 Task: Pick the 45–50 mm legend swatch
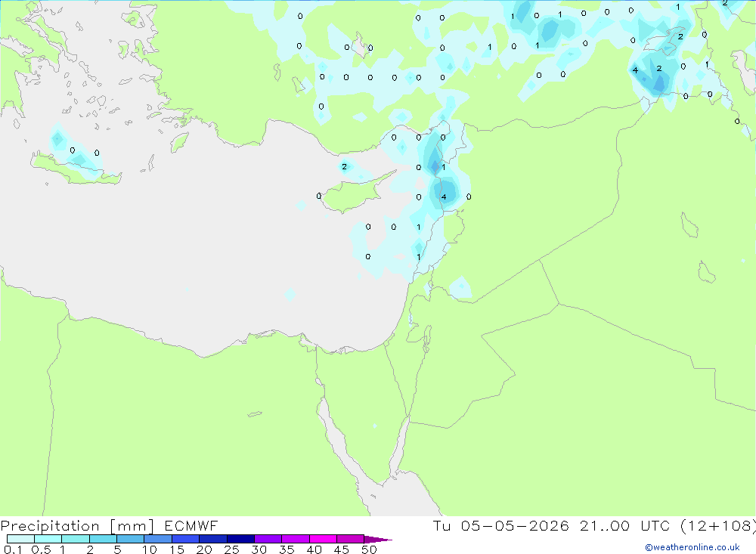click(350, 539)
